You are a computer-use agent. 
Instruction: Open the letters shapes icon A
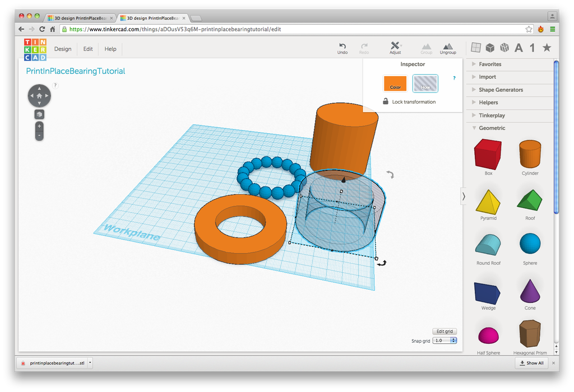coord(519,48)
